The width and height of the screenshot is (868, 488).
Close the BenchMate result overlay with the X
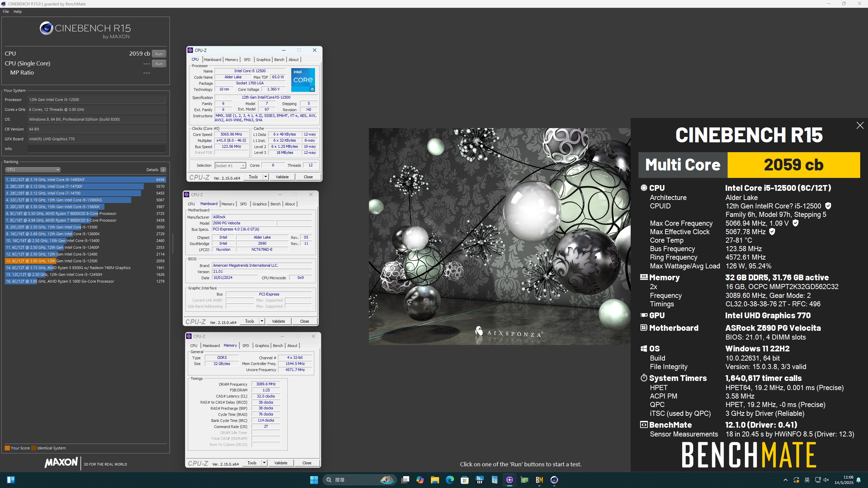point(860,125)
